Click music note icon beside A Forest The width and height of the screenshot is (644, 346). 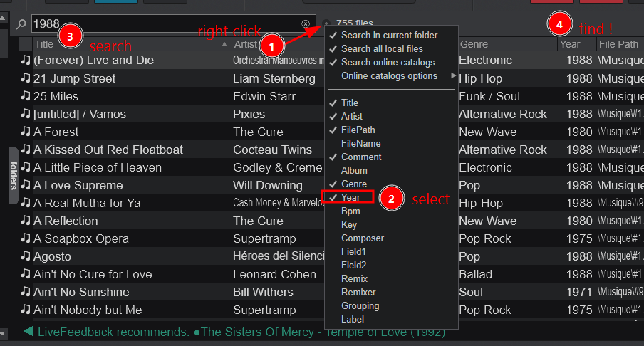26,132
